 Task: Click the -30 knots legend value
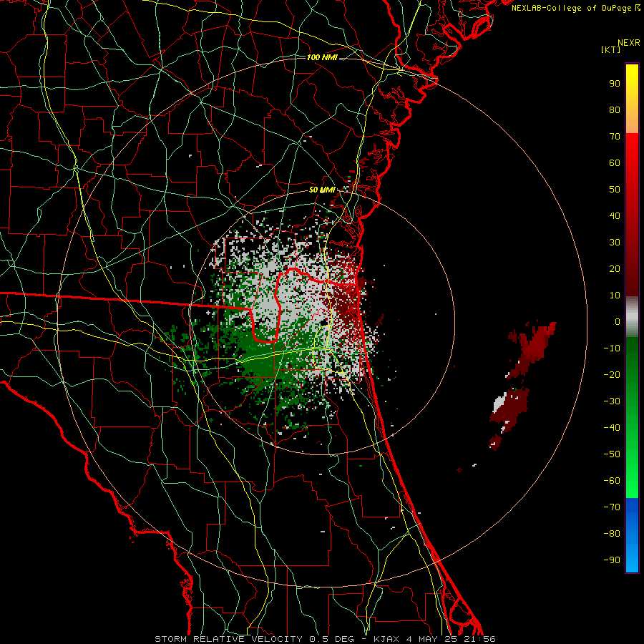[x=612, y=401]
